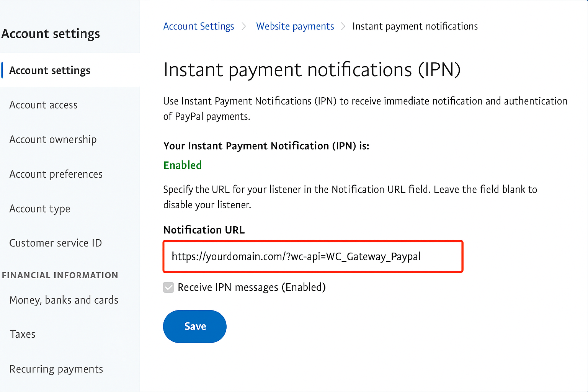This screenshot has width=588, height=392.
Task: Click inside the Notification URL field
Action: click(x=313, y=256)
